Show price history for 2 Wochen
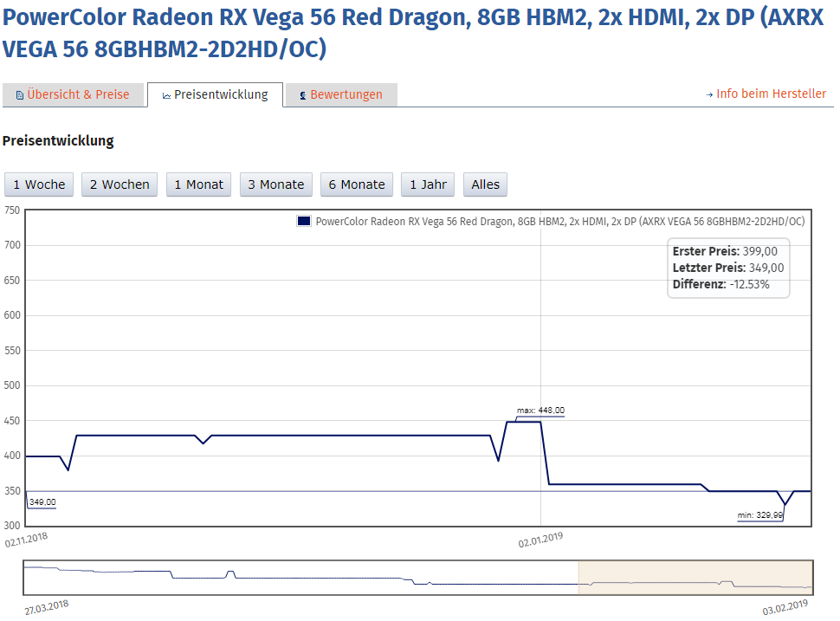The image size is (840, 621). 120,184
